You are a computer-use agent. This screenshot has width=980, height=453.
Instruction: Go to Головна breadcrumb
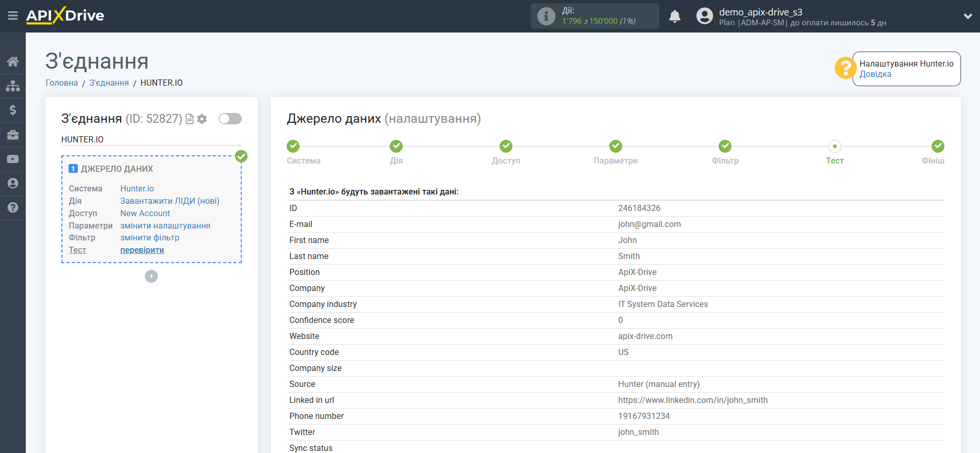coord(62,83)
